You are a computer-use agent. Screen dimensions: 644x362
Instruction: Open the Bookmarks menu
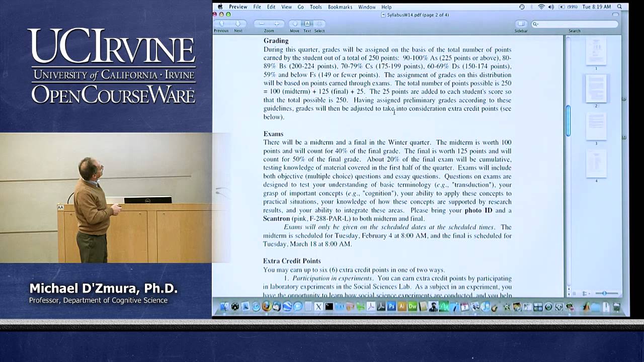pyautogui.click(x=341, y=7)
